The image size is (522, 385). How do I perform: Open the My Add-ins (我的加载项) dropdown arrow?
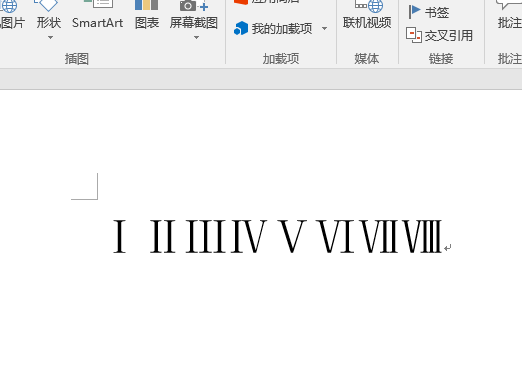click(x=324, y=29)
